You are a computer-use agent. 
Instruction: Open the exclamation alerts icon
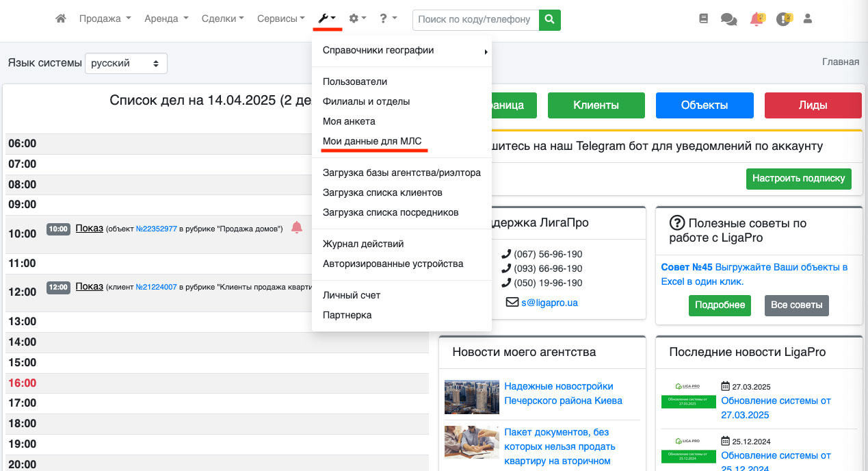pos(783,20)
